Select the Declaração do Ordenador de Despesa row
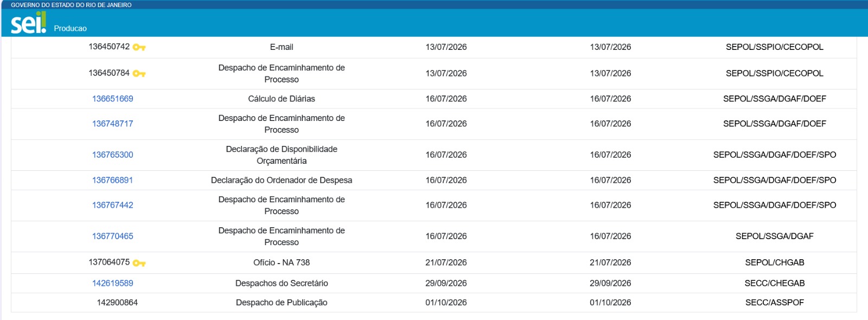The width and height of the screenshot is (868, 320). coord(434,180)
